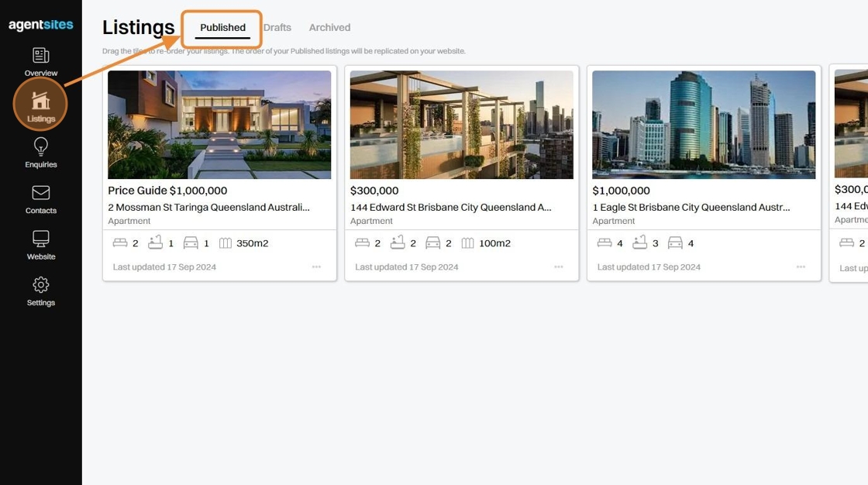
Task: Click bedroom icon on 2 Mossman St listing
Action: pyautogui.click(x=120, y=242)
